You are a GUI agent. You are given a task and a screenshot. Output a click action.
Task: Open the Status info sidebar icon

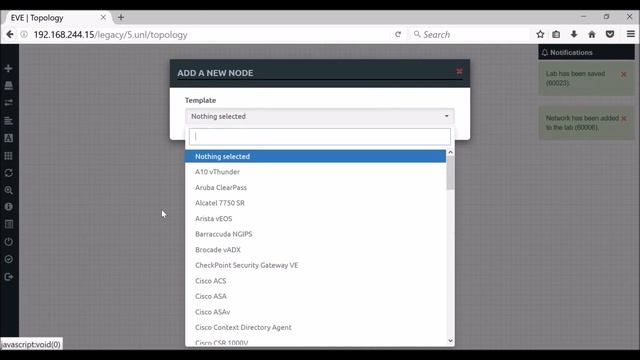[8, 207]
